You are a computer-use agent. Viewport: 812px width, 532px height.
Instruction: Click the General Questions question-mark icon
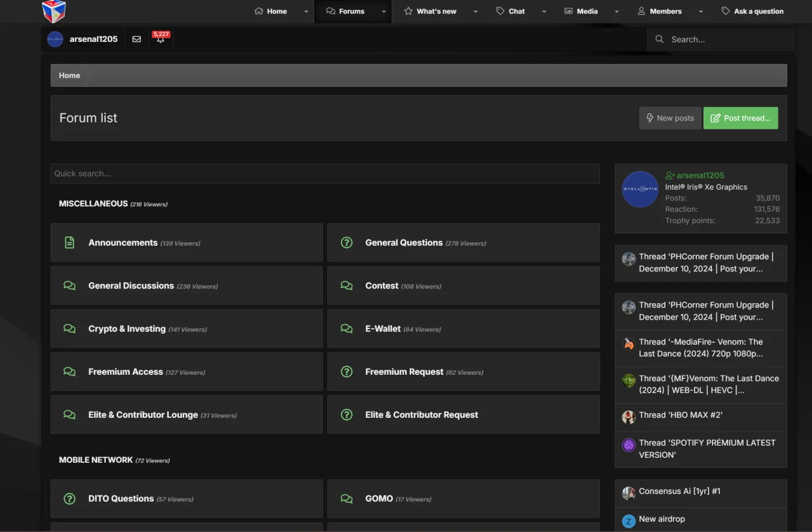pyautogui.click(x=346, y=243)
